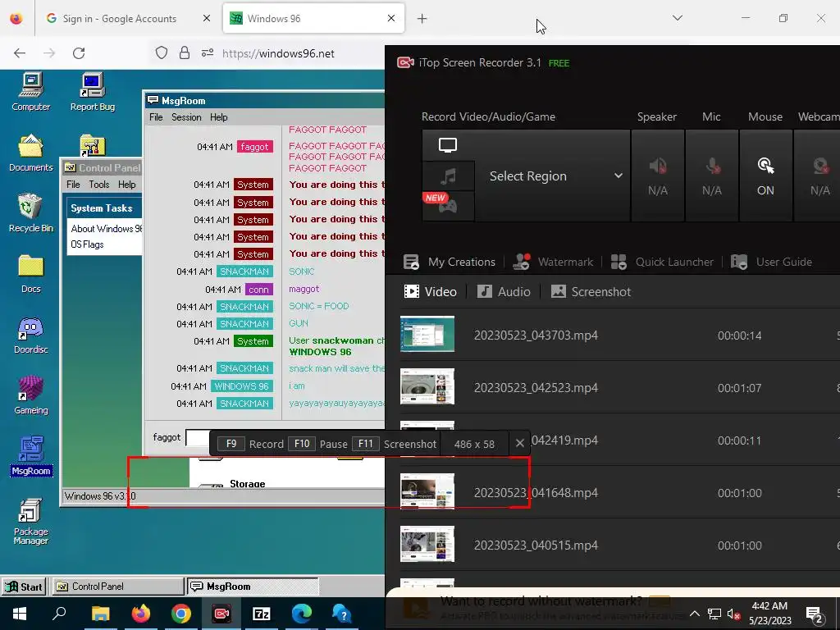Toggle Mouse cursor recording ON
The height and width of the screenshot is (630, 840).
[765, 176]
